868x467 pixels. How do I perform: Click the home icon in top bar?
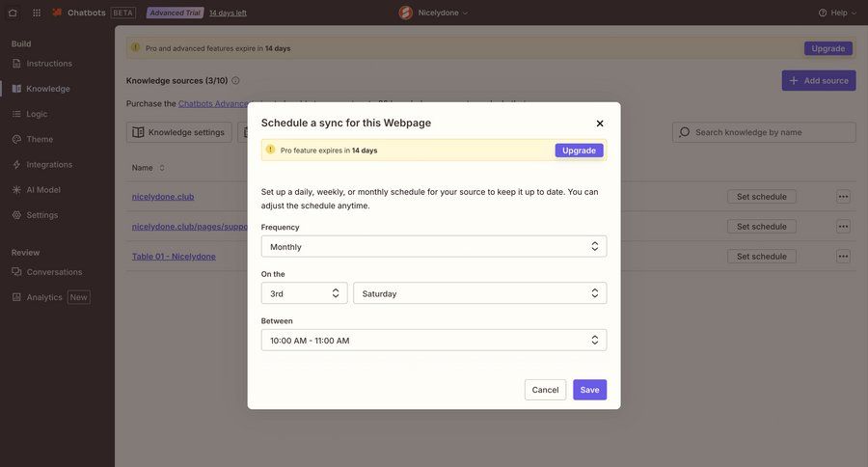13,13
